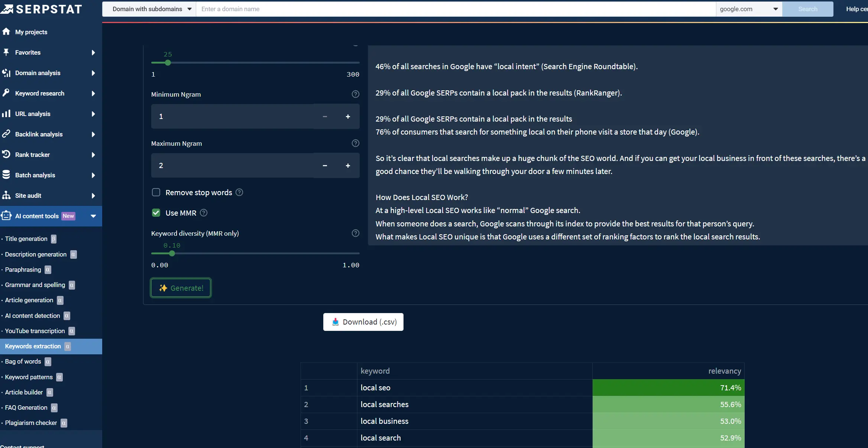Increase Minimum Ngram with plus button
Viewport: 868px width, 448px height.
(348, 116)
